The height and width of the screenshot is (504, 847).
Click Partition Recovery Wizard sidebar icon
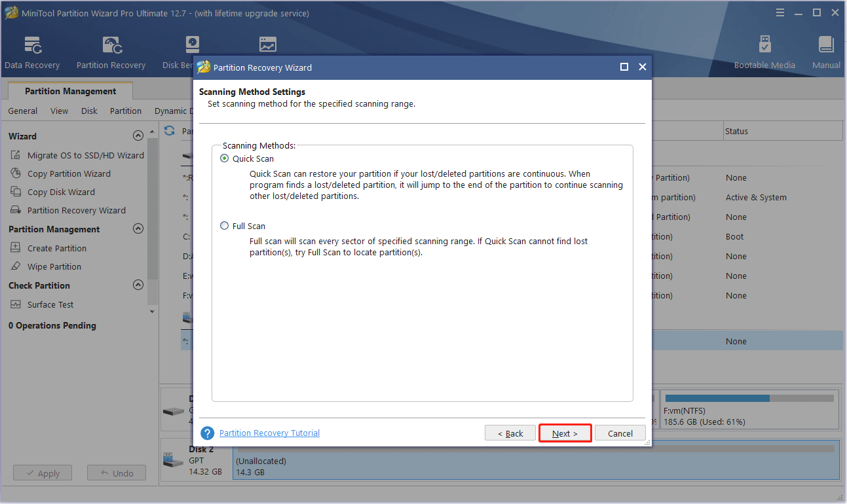click(16, 210)
